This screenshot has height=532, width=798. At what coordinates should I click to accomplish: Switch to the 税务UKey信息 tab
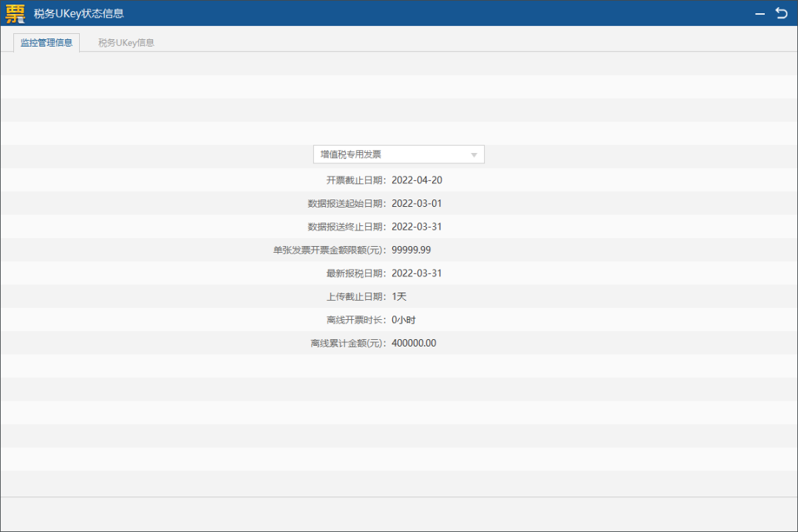coord(126,43)
